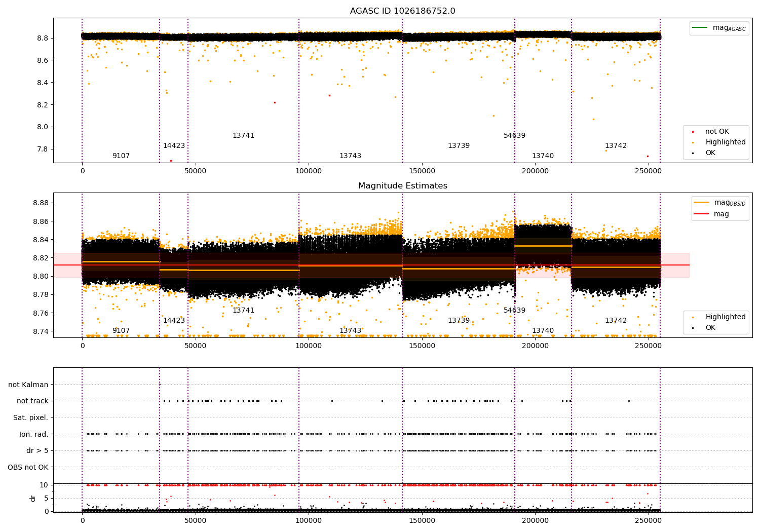This screenshot has width=760, height=532.
Task: Click the 8.78 y-axis tick label
Action: point(41,295)
